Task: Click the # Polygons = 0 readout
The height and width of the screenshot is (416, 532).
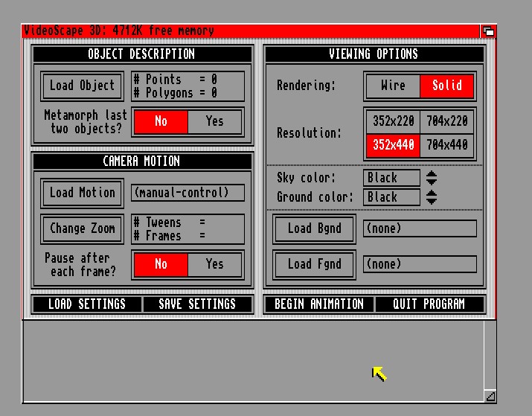Action: tap(176, 93)
